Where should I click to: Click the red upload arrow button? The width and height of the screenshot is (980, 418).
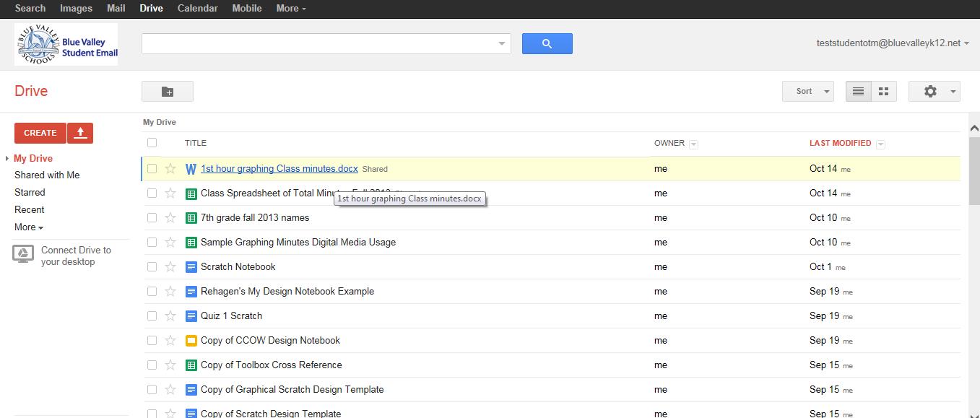click(80, 133)
